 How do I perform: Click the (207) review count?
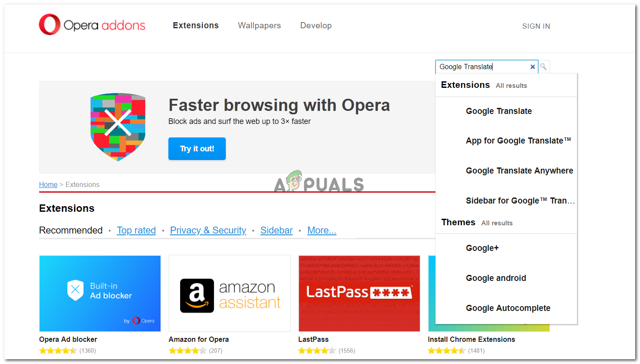pyautogui.click(x=215, y=351)
